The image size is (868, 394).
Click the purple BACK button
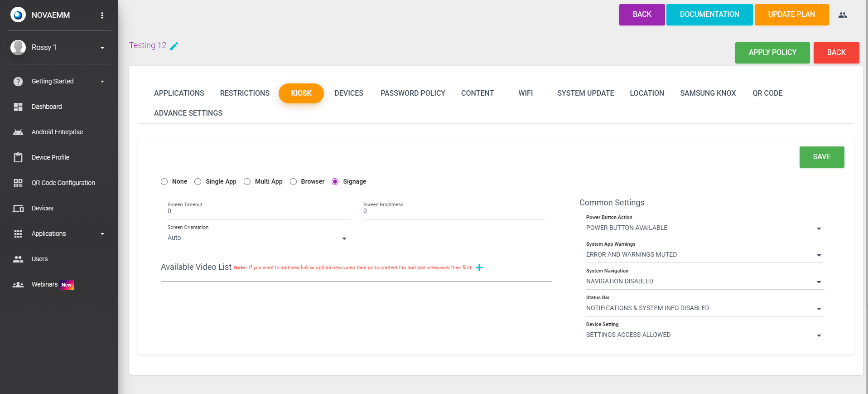click(x=642, y=15)
